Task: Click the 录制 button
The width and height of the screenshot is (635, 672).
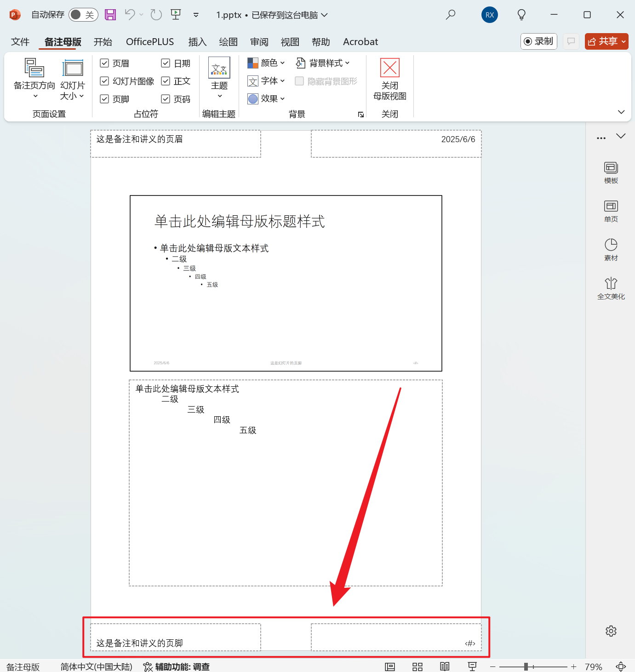Action: (x=538, y=41)
